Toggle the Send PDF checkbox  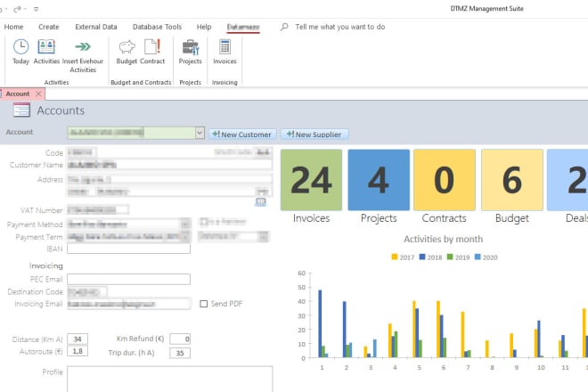click(x=204, y=304)
